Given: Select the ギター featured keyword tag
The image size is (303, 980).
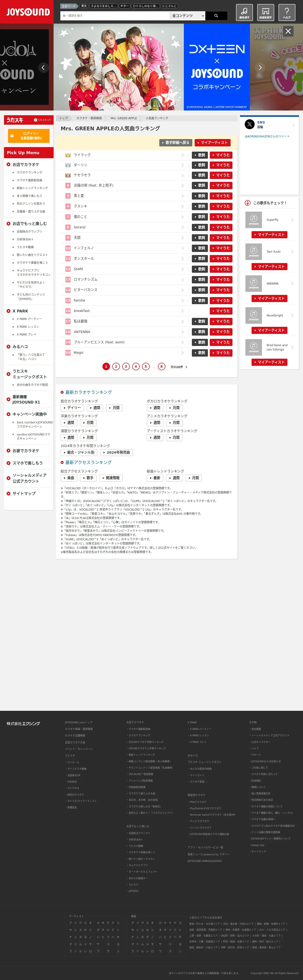Looking at the screenshot, I should [124, 6].
